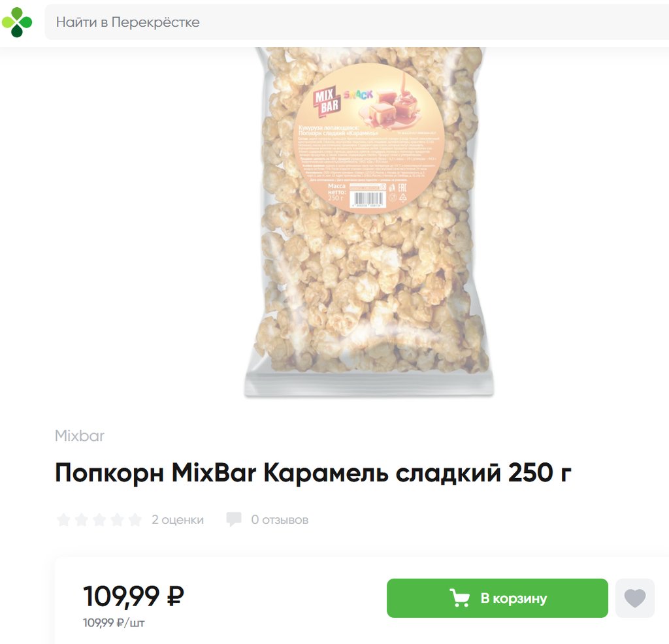The image size is (669, 644).
Task: Click the shopping cart icon in button
Action: [459, 598]
